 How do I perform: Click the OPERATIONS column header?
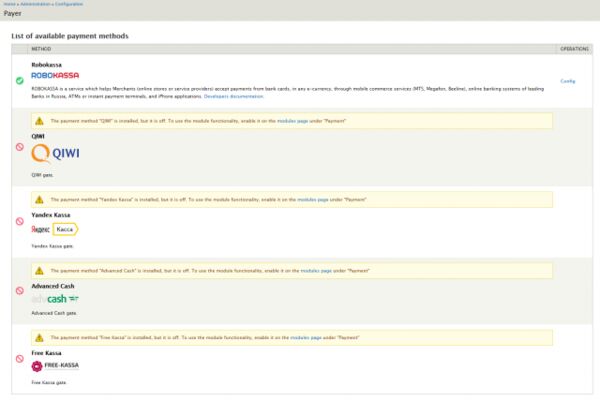[x=574, y=49]
